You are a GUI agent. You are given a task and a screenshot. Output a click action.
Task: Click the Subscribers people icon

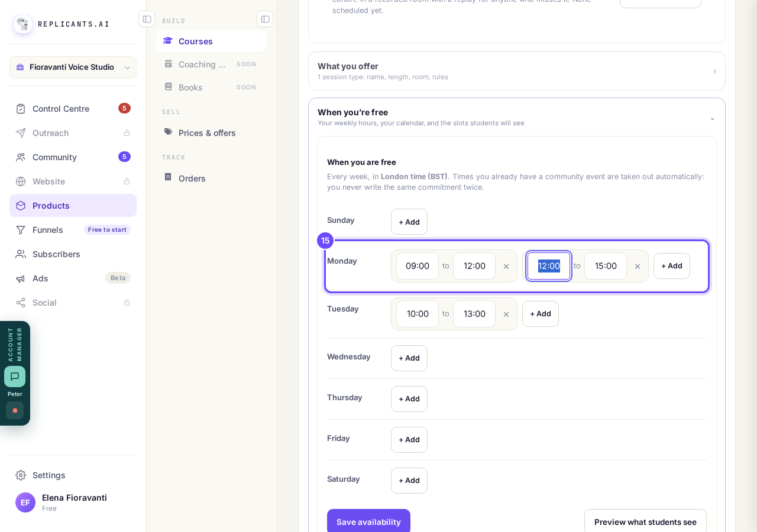[x=21, y=254]
